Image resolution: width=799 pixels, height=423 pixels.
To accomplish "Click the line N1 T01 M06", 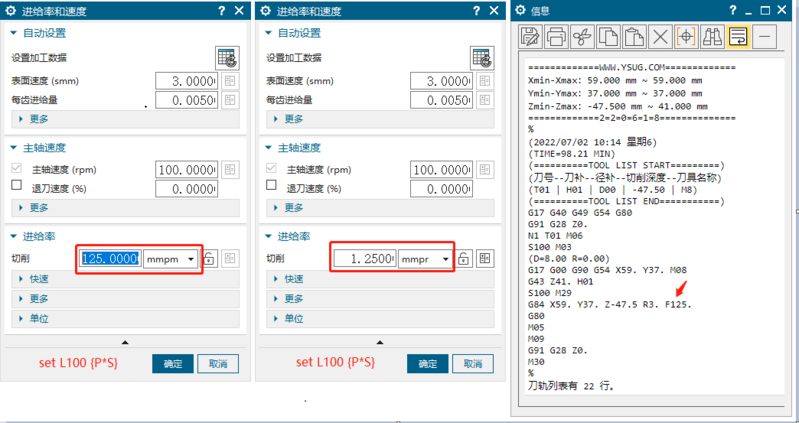I will pos(555,236).
